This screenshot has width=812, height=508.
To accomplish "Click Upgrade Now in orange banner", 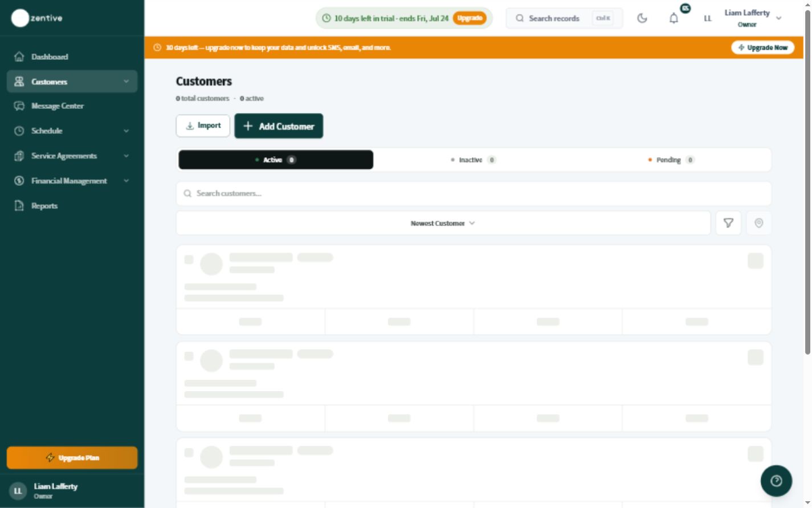I will pos(762,47).
